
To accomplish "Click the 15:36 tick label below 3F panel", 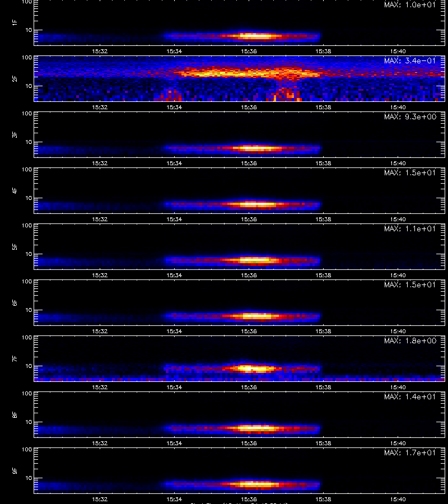I will (249, 163).
